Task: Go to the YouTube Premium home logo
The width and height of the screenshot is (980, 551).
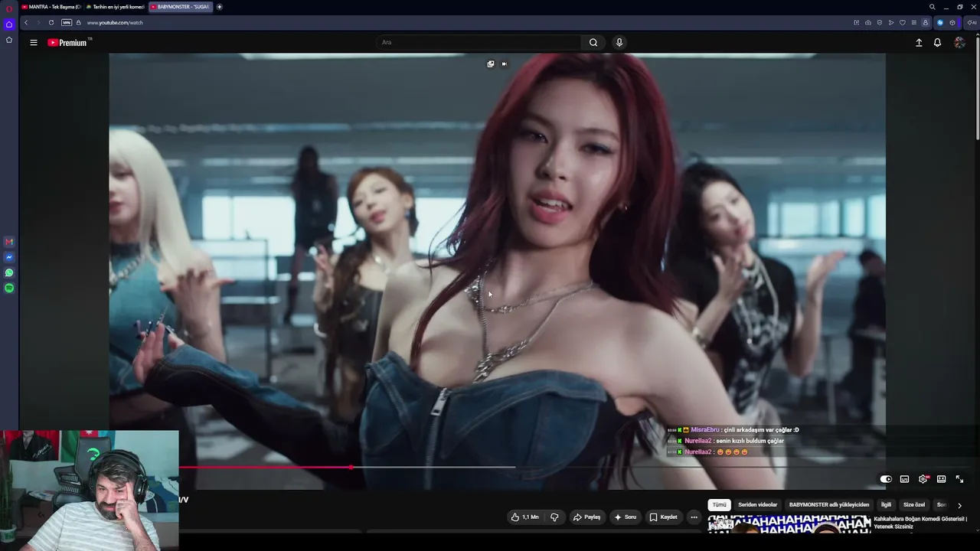Action: point(69,43)
